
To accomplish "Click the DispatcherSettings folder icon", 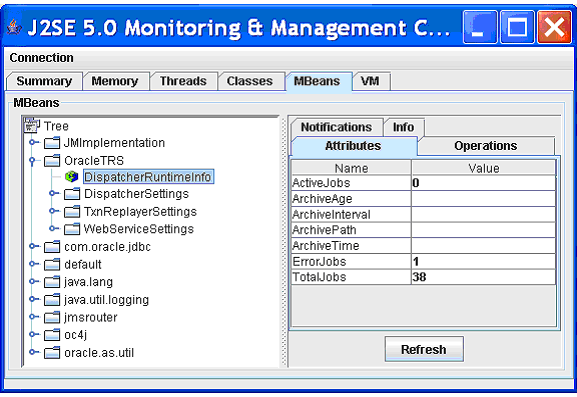I will tap(72, 194).
